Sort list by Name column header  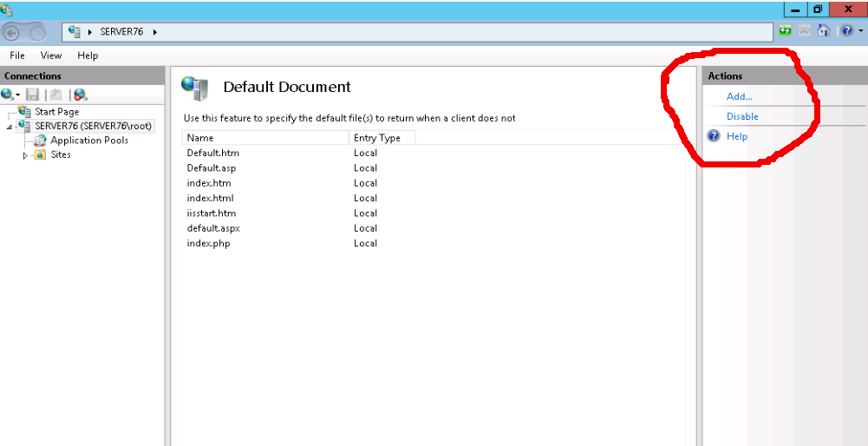265,138
